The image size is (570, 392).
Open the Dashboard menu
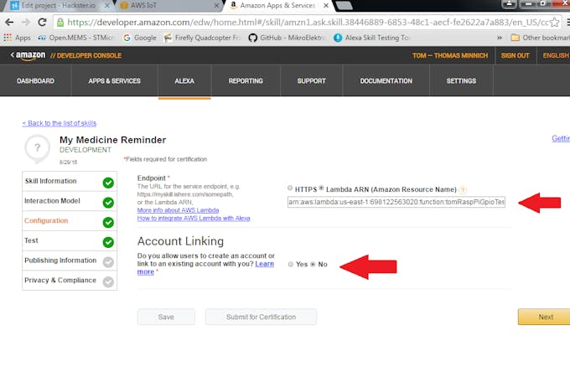(x=35, y=81)
